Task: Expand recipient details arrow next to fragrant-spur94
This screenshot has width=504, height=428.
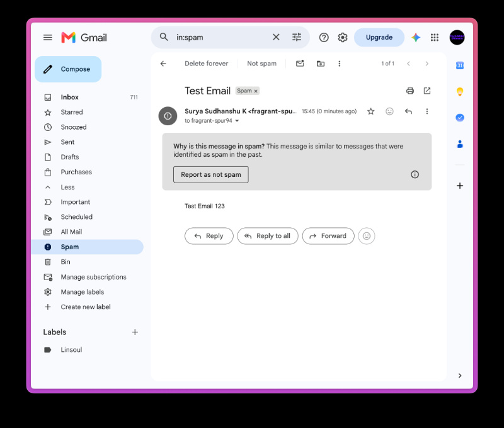Action: pyautogui.click(x=237, y=121)
